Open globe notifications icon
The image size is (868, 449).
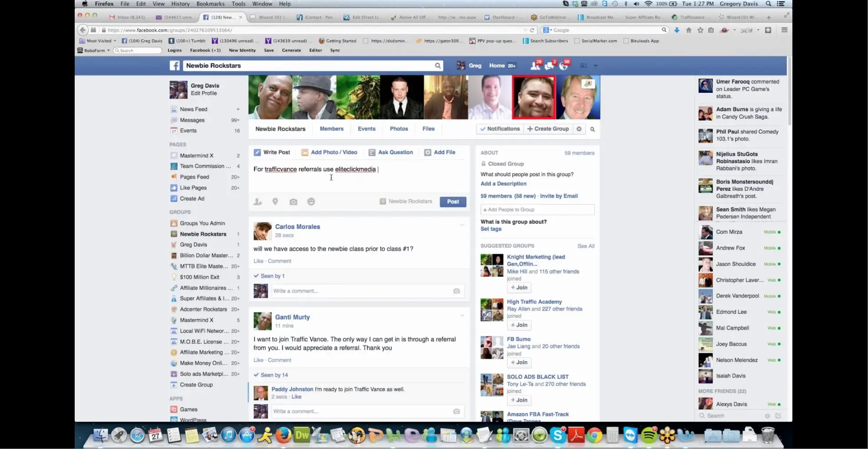click(564, 66)
